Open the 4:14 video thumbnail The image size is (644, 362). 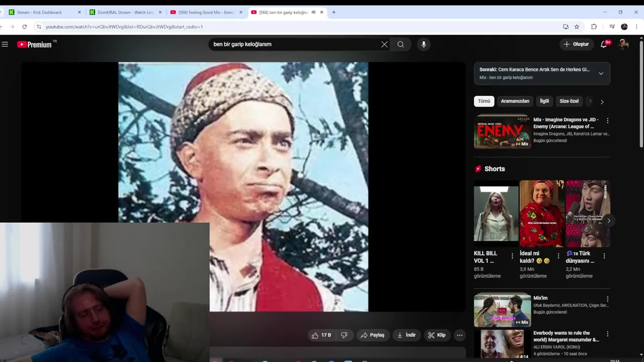[x=502, y=345]
